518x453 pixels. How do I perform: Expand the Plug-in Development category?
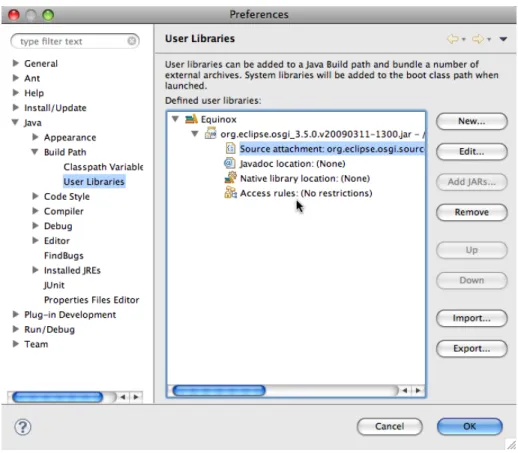coord(15,314)
